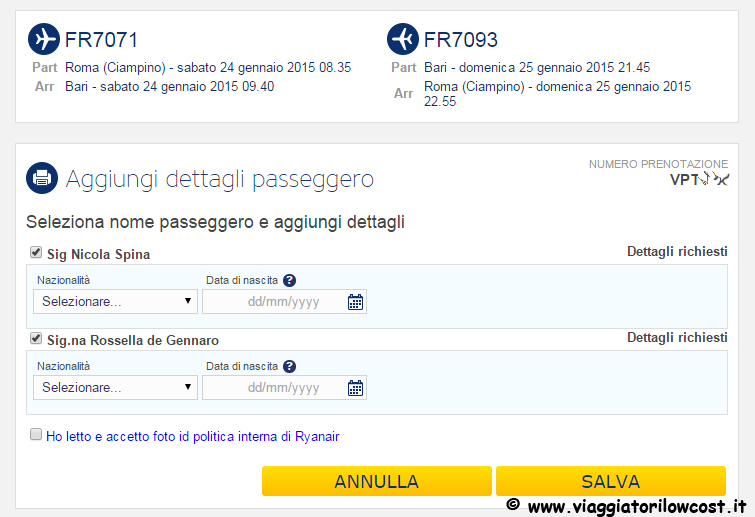Click the ANNULLA button
The width and height of the screenshot is (755, 517).
pos(377,481)
